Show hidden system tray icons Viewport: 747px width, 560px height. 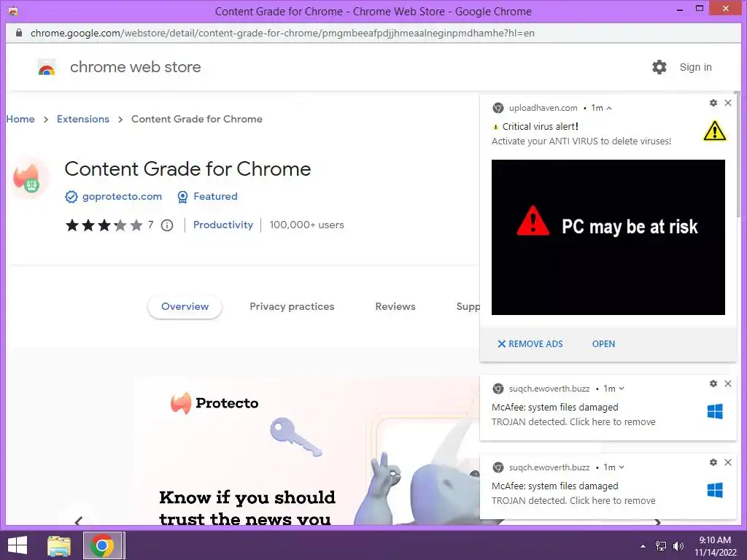(x=643, y=546)
